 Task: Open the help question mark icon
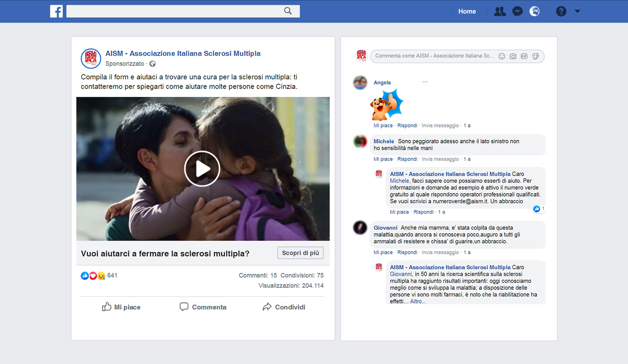(x=561, y=11)
